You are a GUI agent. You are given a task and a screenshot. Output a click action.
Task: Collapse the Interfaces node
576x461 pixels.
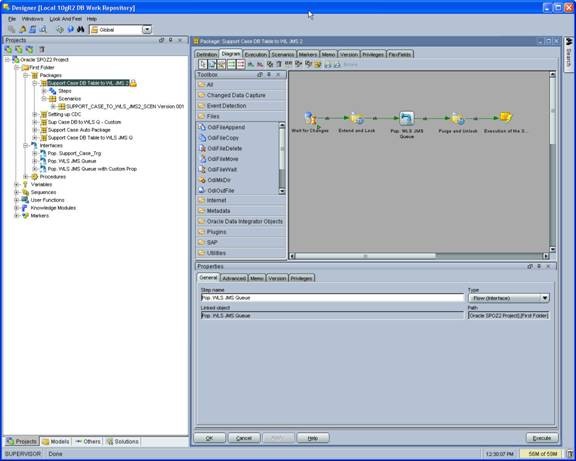(x=26, y=145)
